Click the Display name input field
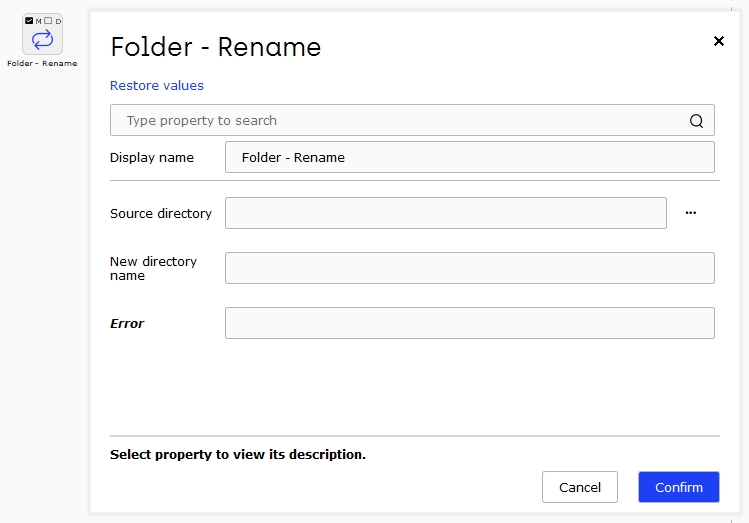The width and height of the screenshot is (749, 523). coord(470,157)
